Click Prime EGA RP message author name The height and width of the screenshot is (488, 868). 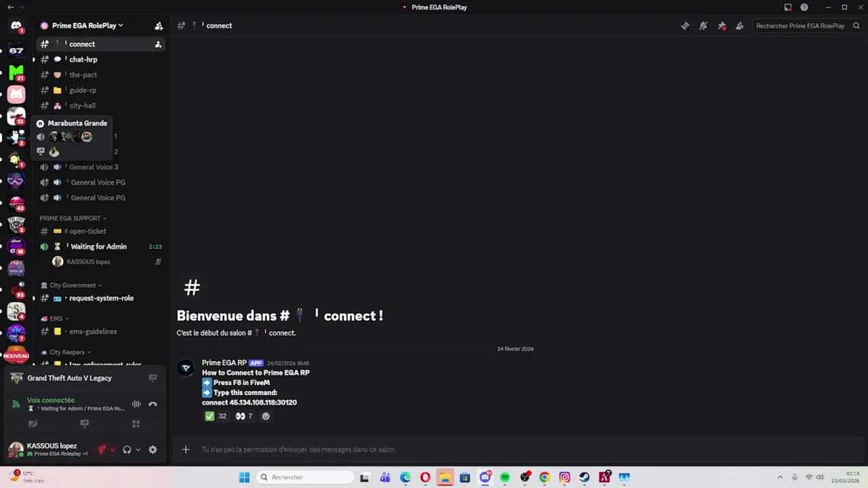coord(224,363)
